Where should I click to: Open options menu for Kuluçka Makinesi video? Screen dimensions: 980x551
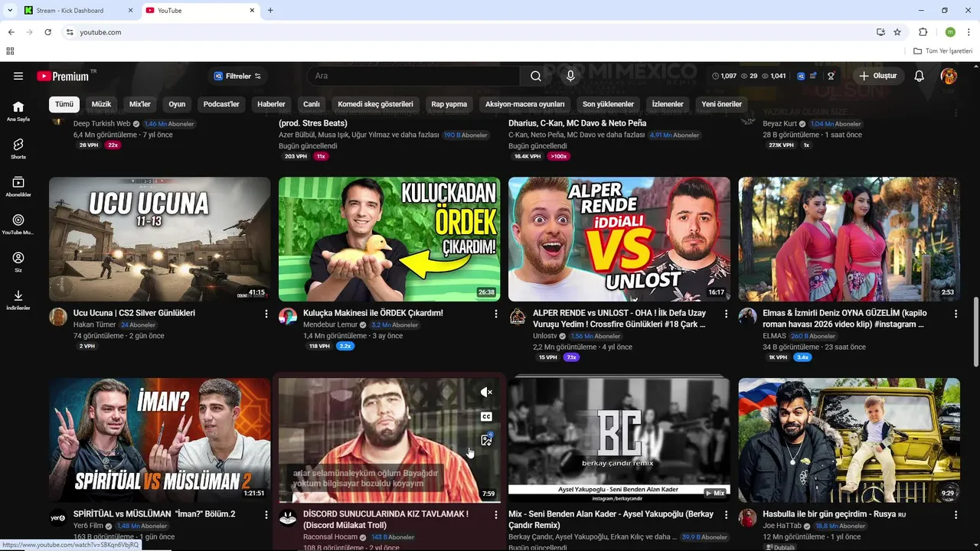pyautogui.click(x=496, y=314)
